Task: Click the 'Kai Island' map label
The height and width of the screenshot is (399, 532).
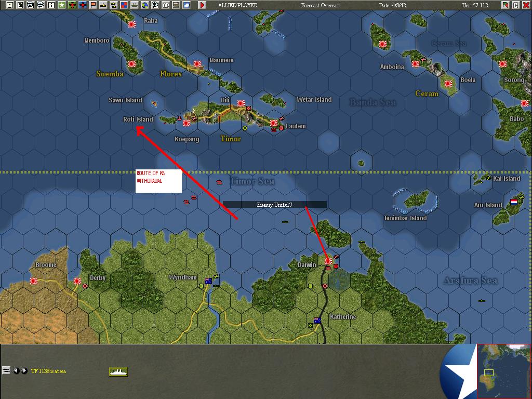Action: [x=507, y=179]
